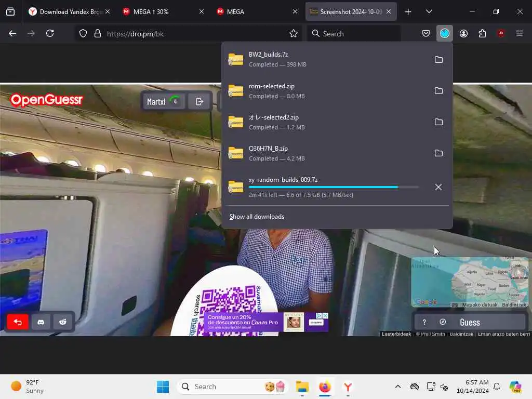532x399 pixels.
Task: Reload the current page
Action: click(x=50, y=34)
